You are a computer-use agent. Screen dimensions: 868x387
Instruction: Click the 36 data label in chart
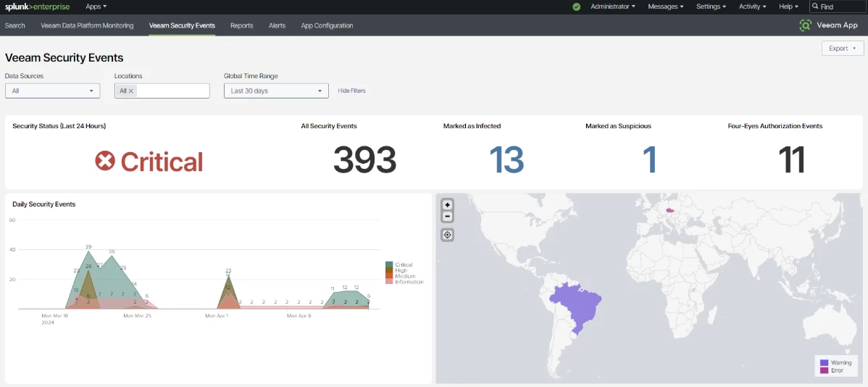[x=112, y=251]
